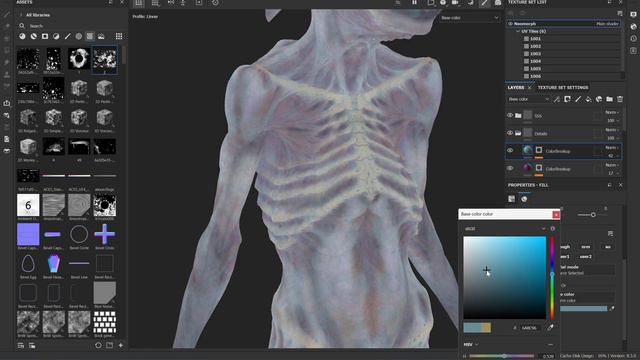This screenshot has width=640, height=360.
Task: Click the asset Search field
Action: click(73, 26)
